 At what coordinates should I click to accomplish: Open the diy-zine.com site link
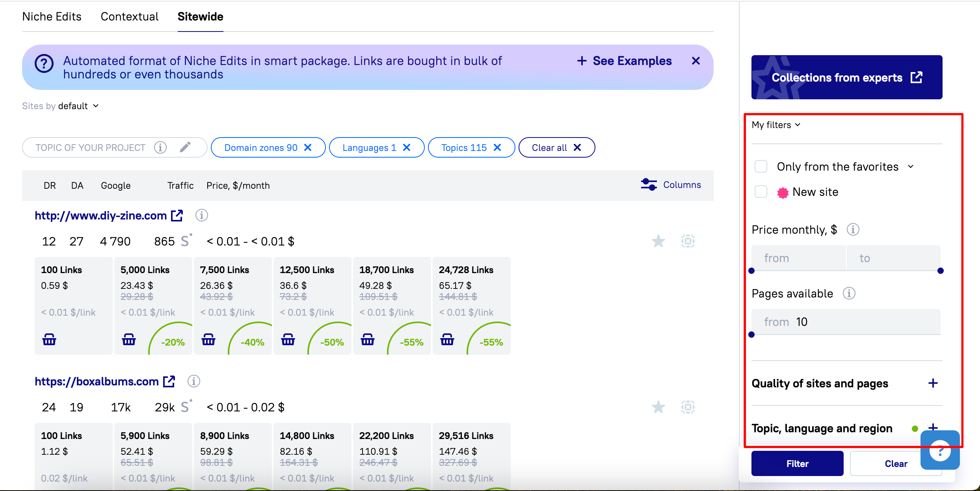[x=100, y=216]
